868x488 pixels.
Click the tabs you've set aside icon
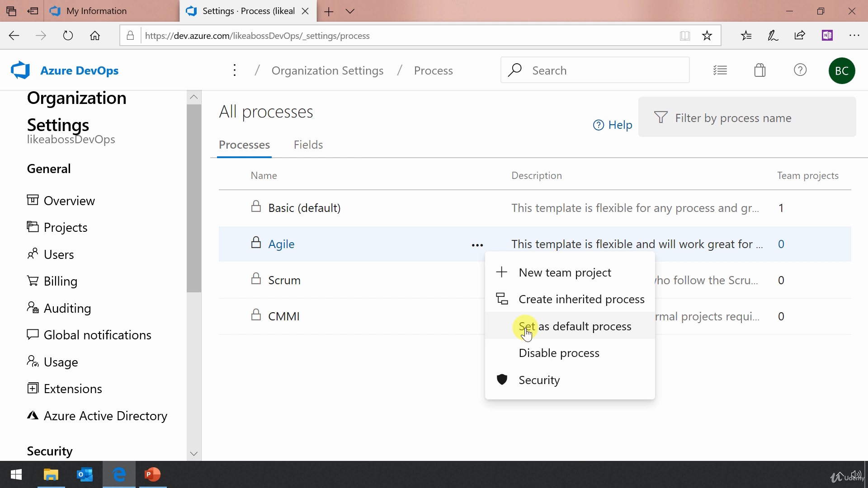11,11
